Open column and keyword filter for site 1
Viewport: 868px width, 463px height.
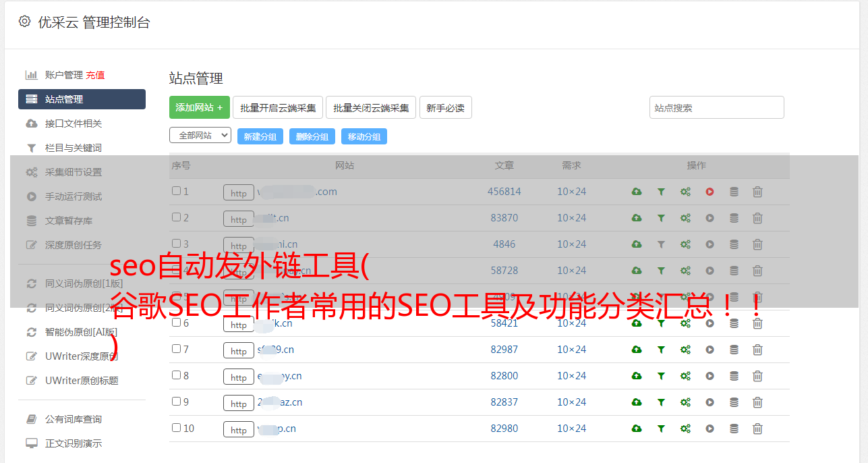(x=661, y=192)
